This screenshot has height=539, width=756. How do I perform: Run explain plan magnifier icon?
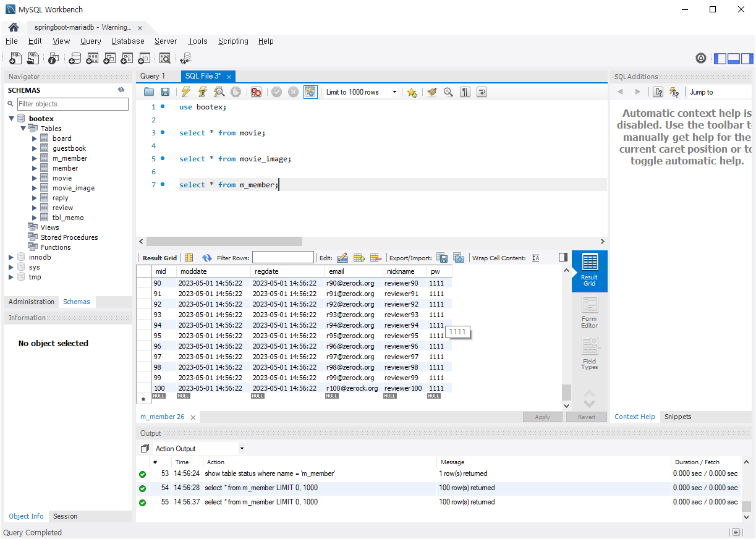coord(219,92)
